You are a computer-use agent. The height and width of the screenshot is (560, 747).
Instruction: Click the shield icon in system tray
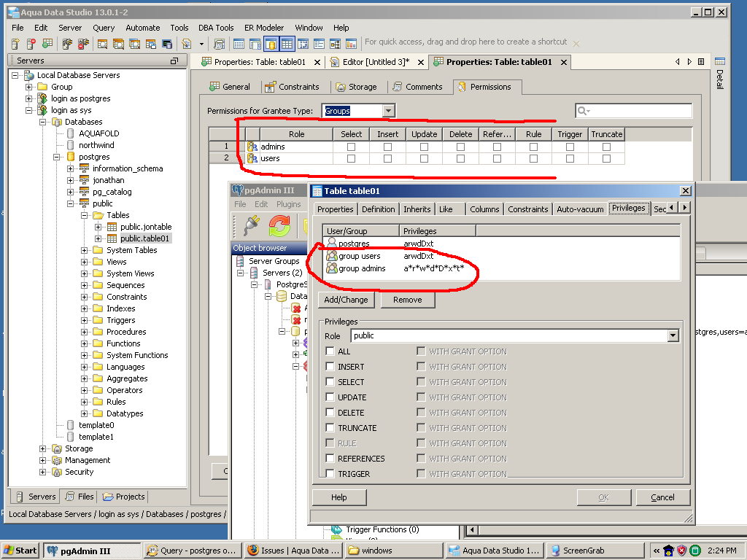coord(682,551)
